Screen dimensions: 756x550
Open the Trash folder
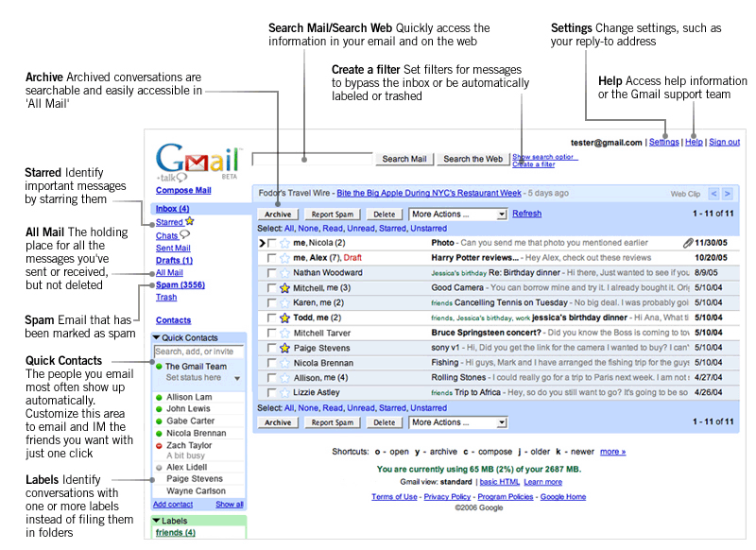[166, 297]
